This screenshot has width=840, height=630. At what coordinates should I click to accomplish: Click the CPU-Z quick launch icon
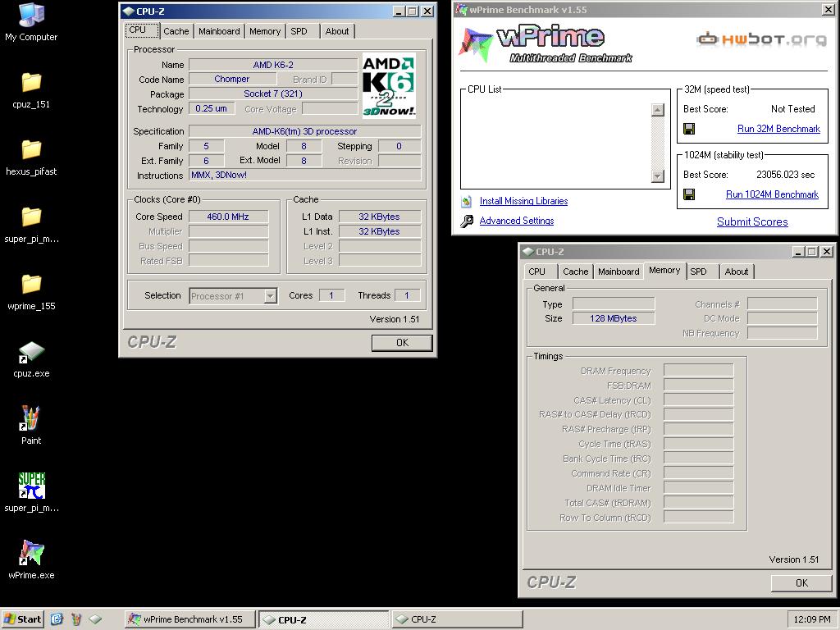95,619
